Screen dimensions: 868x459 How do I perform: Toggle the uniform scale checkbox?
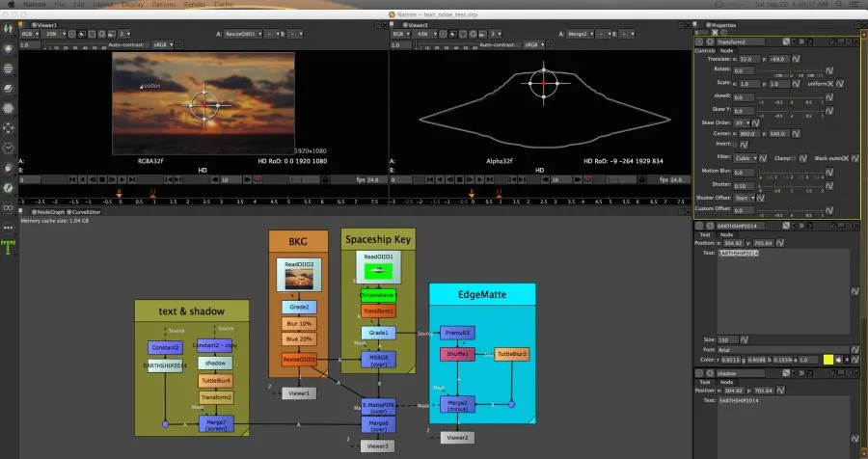[830, 84]
